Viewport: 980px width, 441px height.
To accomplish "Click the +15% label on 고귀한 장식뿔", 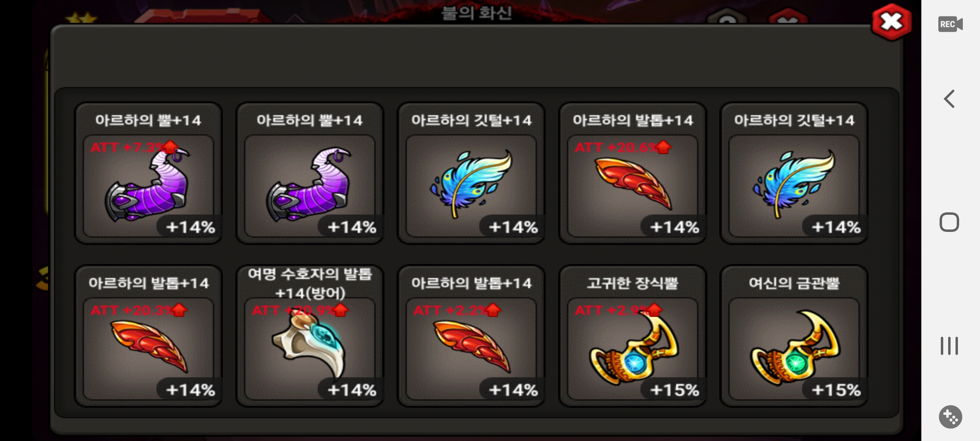I will (x=675, y=390).
